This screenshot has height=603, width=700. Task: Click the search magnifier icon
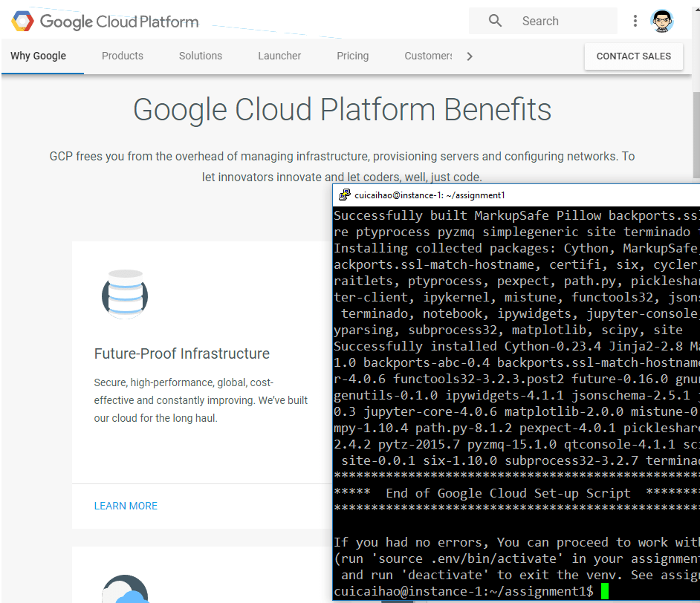pos(495,20)
